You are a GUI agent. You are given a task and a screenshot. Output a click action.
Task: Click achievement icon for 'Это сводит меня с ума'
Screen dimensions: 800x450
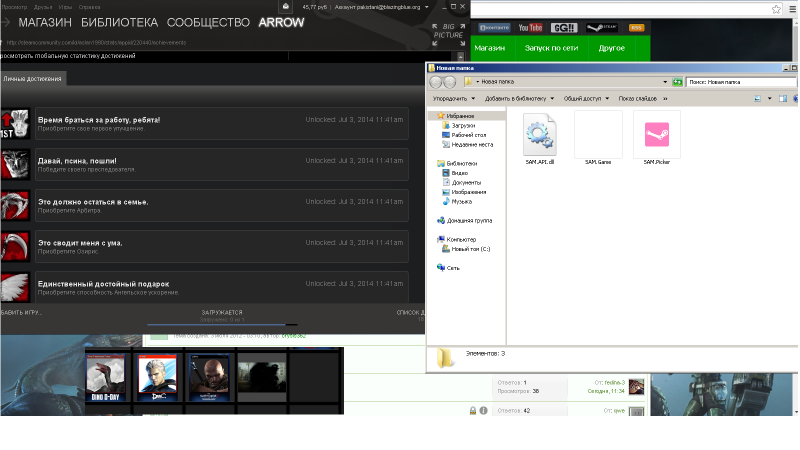(x=15, y=246)
